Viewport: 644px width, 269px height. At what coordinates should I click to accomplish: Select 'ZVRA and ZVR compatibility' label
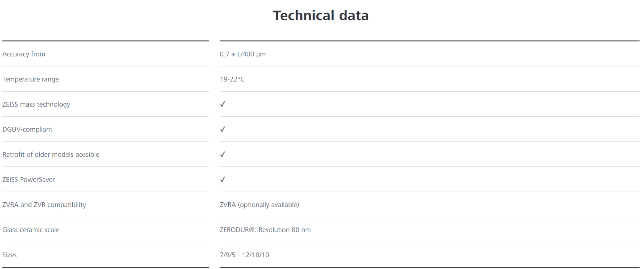click(44, 205)
